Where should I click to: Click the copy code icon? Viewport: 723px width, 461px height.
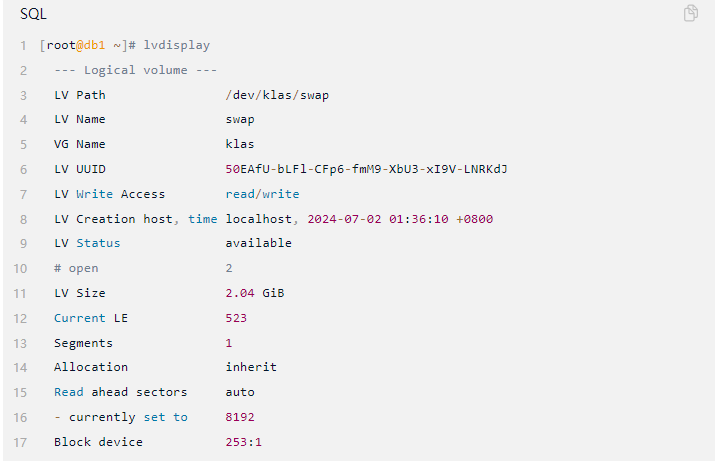pyautogui.click(x=690, y=13)
